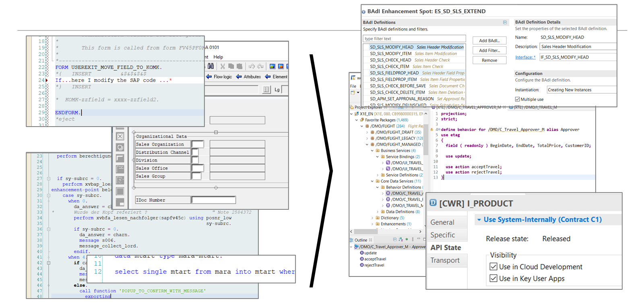Select the radio button element in Screen Painter palette
The height and width of the screenshot is (303, 644).
[120, 147]
